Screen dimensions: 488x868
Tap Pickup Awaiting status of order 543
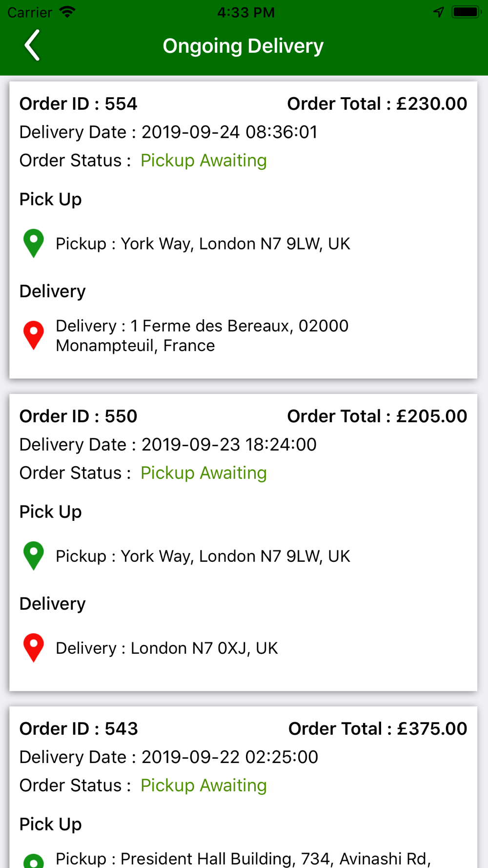coord(203,785)
